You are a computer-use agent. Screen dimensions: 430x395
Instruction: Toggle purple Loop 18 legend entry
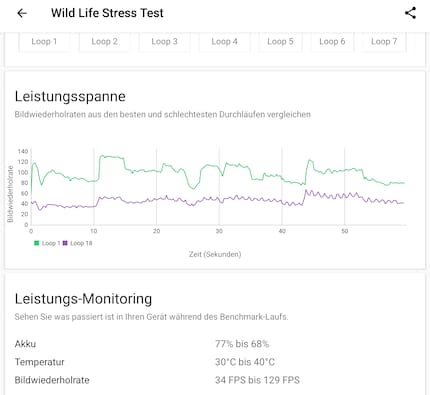click(77, 243)
